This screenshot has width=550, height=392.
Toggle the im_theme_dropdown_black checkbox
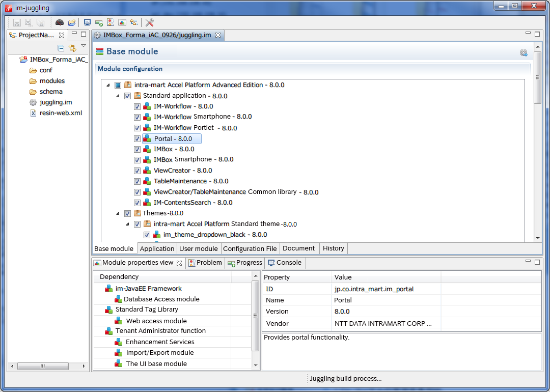pos(147,235)
